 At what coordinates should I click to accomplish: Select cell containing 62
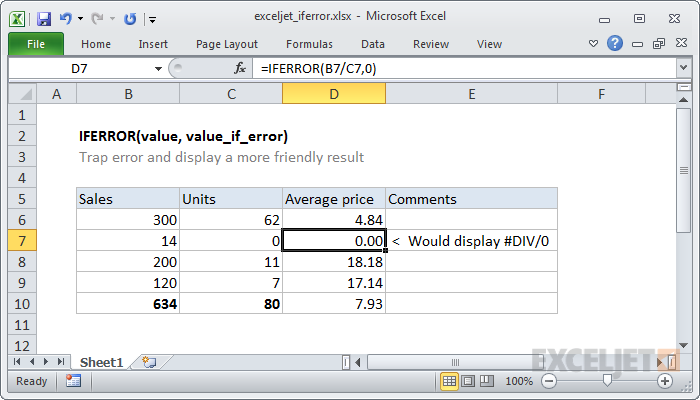pyautogui.click(x=231, y=220)
